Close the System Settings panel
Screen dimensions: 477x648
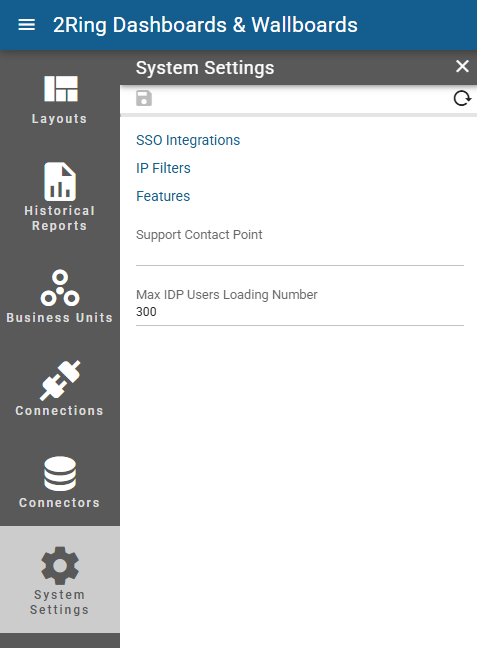462,66
